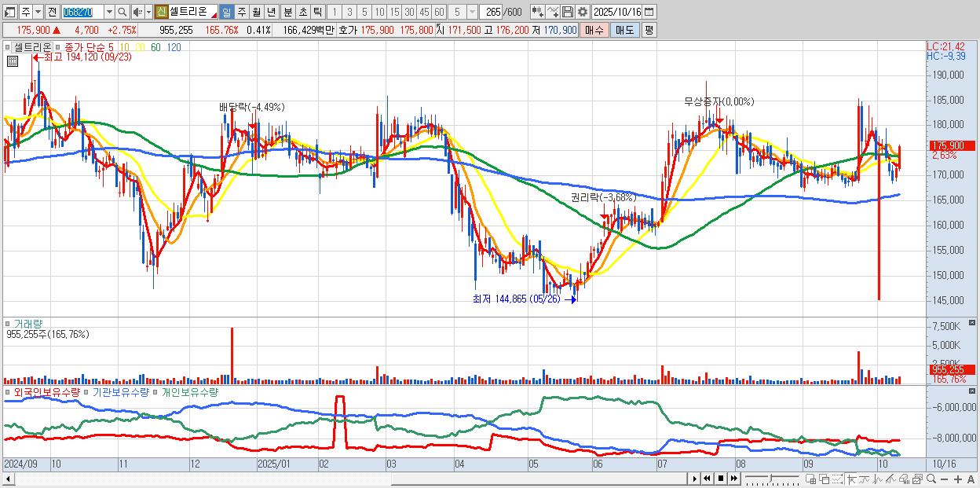Click the 셀트리온 chart title label

(32, 47)
